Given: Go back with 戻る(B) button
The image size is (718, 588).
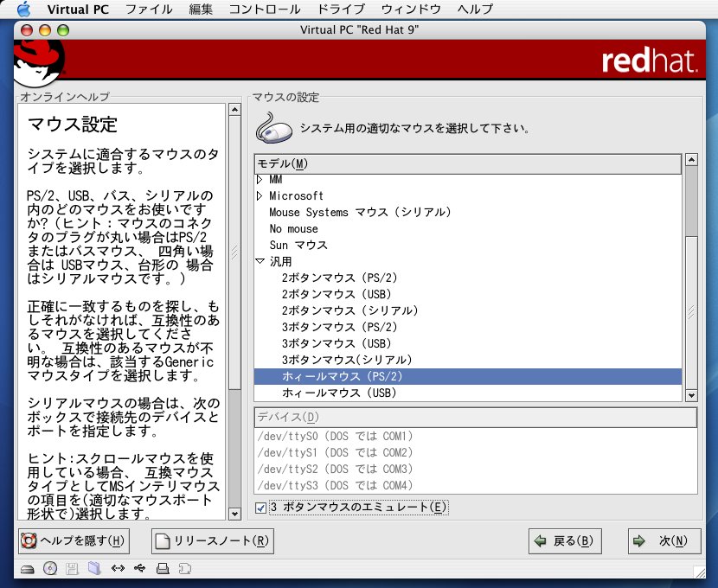Looking at the screenshot, I should 565,541.
